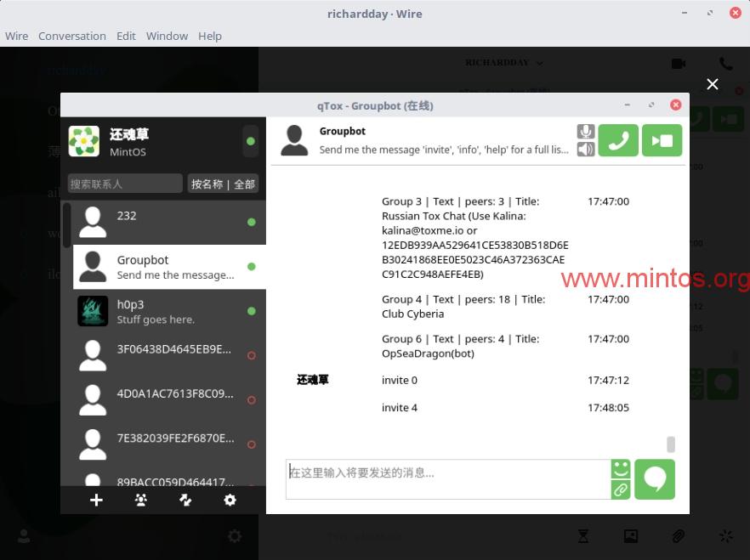Click the Groupbot name in chat header

coord(342,132)
